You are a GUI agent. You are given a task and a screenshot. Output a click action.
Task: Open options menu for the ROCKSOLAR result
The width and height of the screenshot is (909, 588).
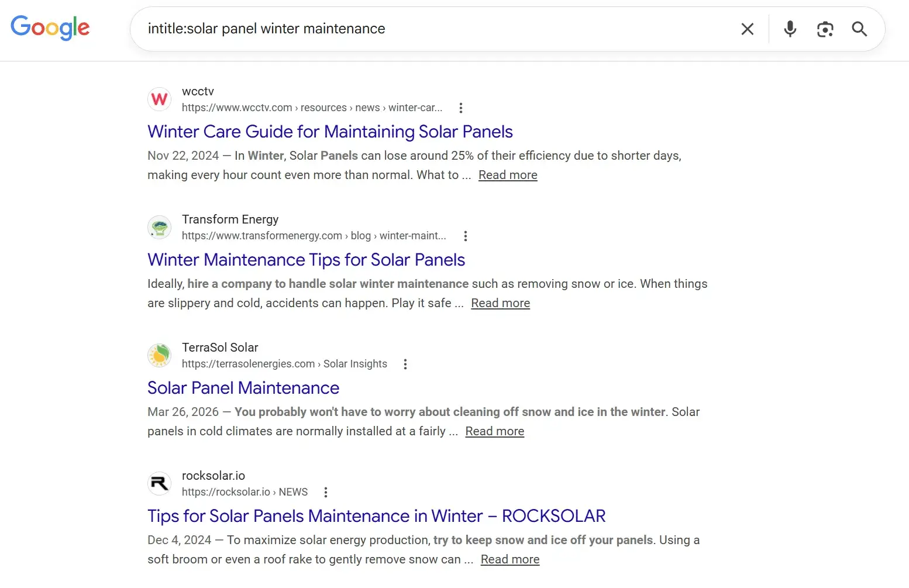click(x=326, y=492)
